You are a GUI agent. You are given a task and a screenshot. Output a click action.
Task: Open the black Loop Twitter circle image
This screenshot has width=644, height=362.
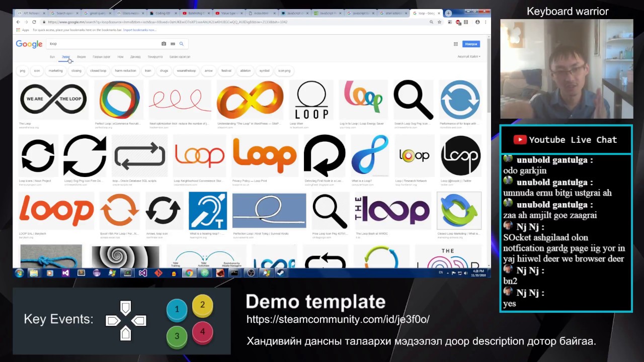[461, 155]
